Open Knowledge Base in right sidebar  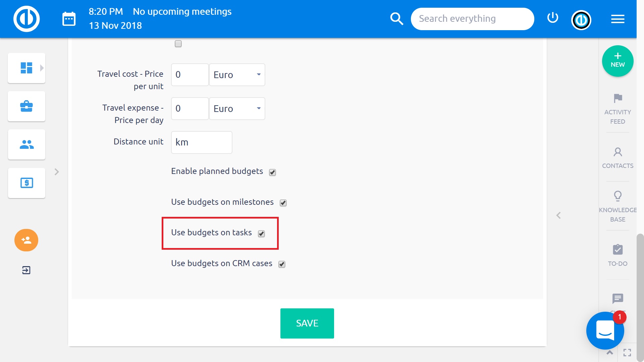pos(618,207)
